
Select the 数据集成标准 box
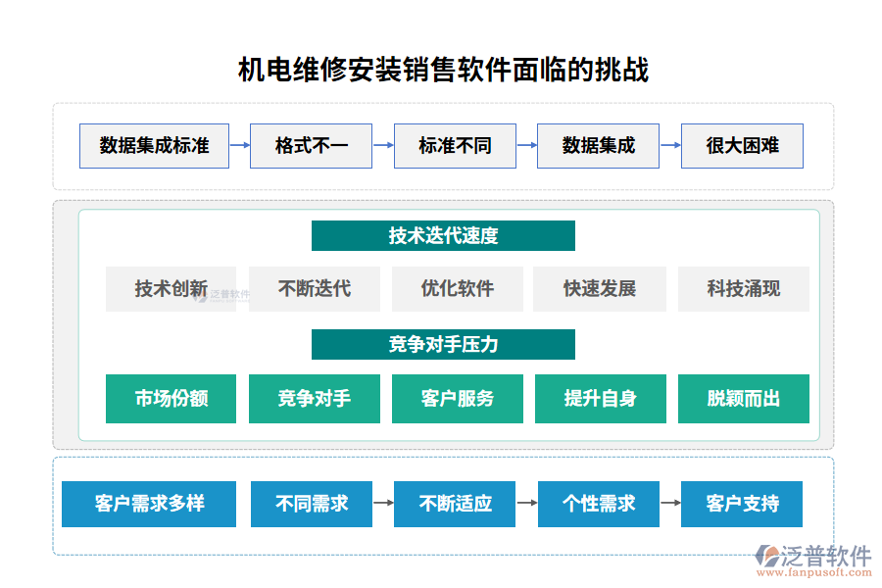pos(154,145)
